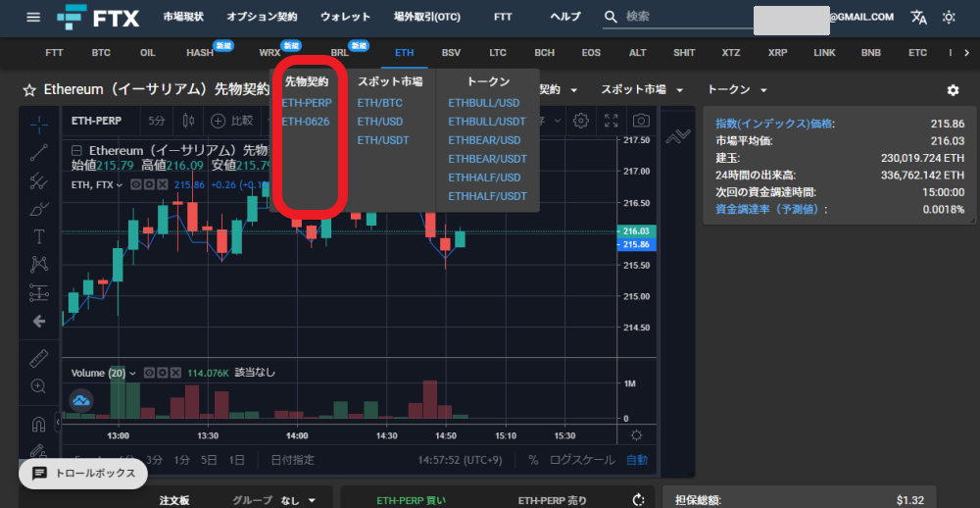The image size is (980, 508).
Task: Select the zoom in magnifier tool
Action: pos(39,386)
